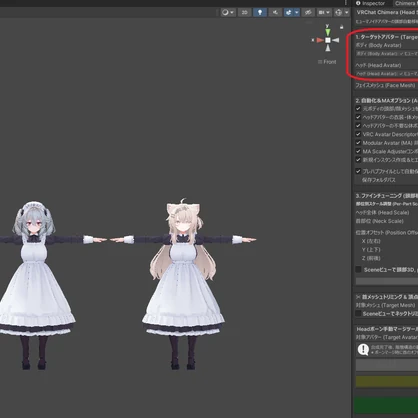
Task: Click the gray button below the warning message
Action: (x=387, y=365)
